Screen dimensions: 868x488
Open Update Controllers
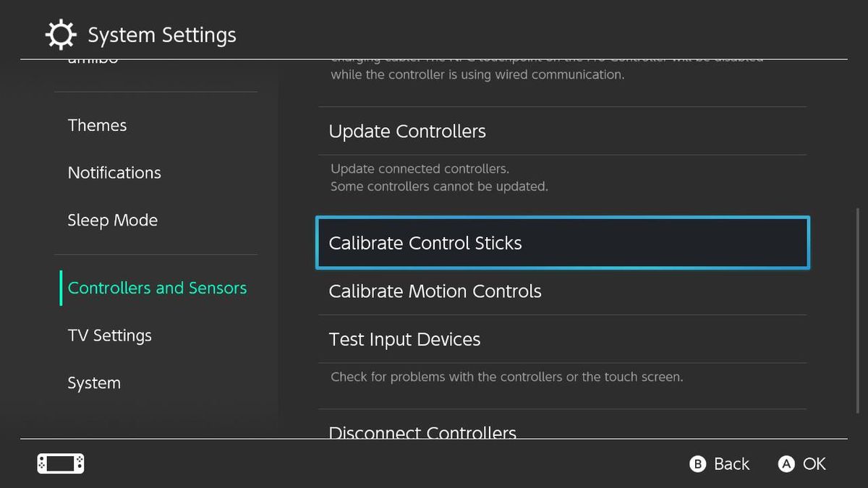tap(407, 131)
